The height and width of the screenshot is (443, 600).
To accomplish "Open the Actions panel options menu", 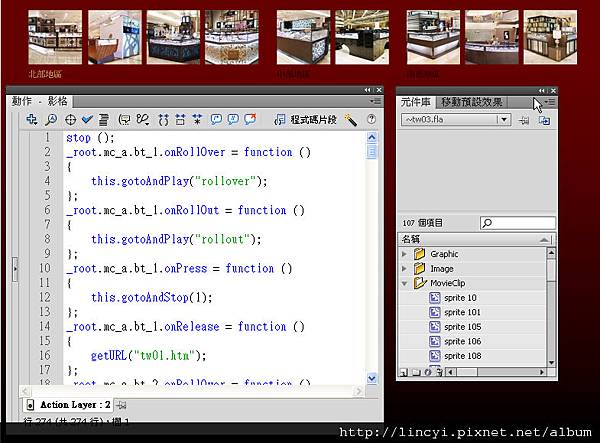I will coord(375,101).
